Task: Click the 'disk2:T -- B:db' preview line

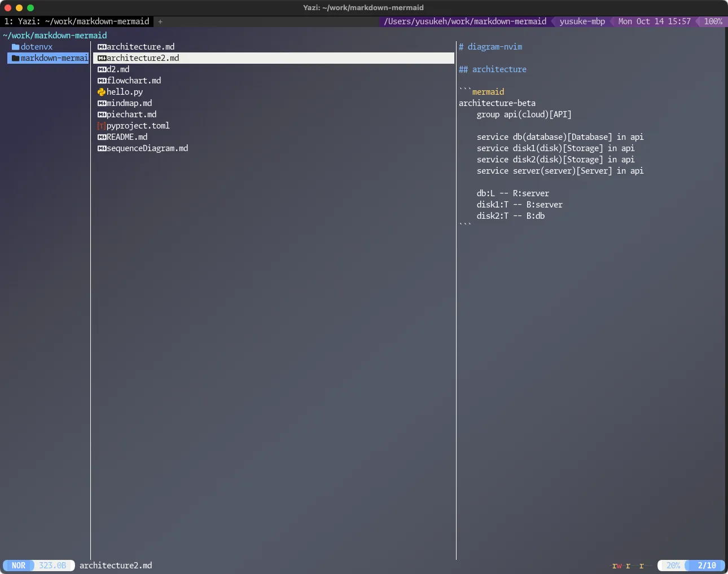Action: click(x=511, y=216)
